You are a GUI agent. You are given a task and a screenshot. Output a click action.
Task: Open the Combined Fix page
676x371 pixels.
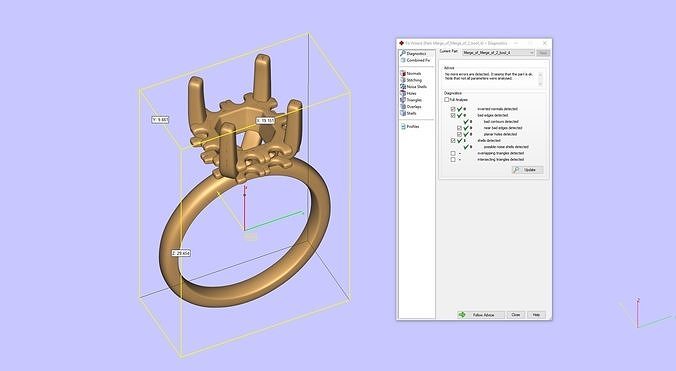pyautogui.click(x=415, y=60)
